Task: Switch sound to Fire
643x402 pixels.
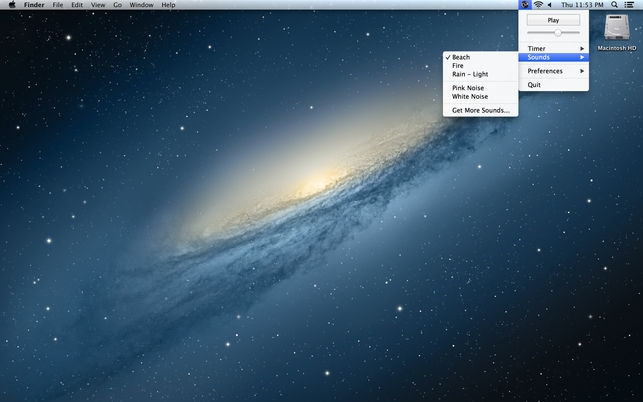Action: pos(458,66)
